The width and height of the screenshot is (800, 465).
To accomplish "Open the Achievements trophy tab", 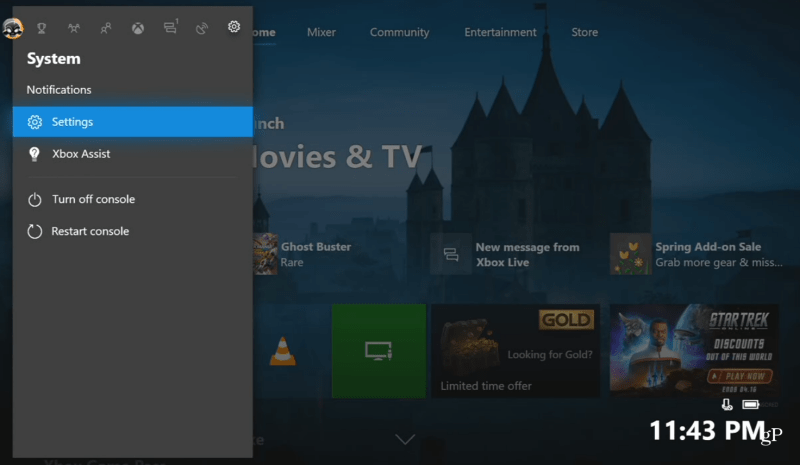I will click(42, 28).
